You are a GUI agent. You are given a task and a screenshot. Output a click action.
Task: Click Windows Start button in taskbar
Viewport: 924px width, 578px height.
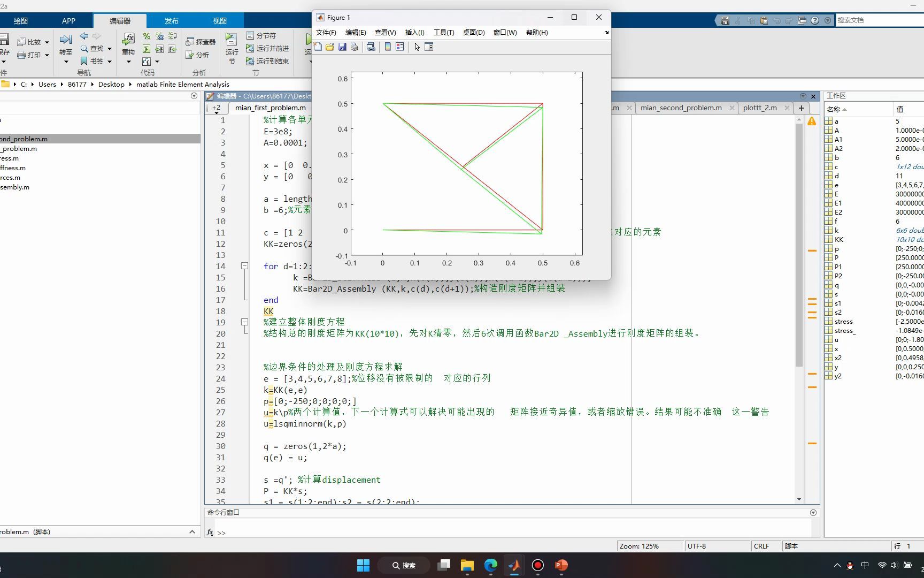pos(364,565)
